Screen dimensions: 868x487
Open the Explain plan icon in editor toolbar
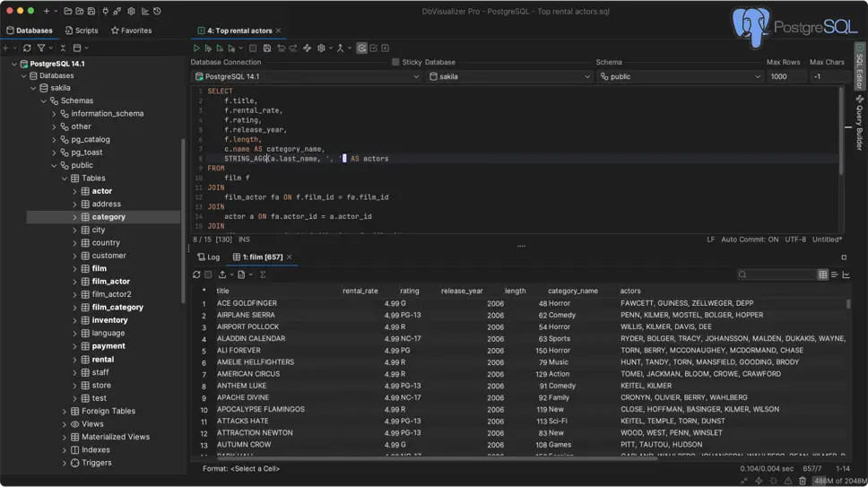click(x=308, y=48)
